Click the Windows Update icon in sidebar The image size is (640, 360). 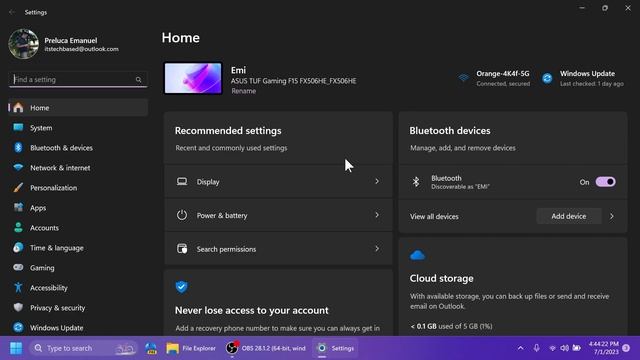[x=18, y=327]
